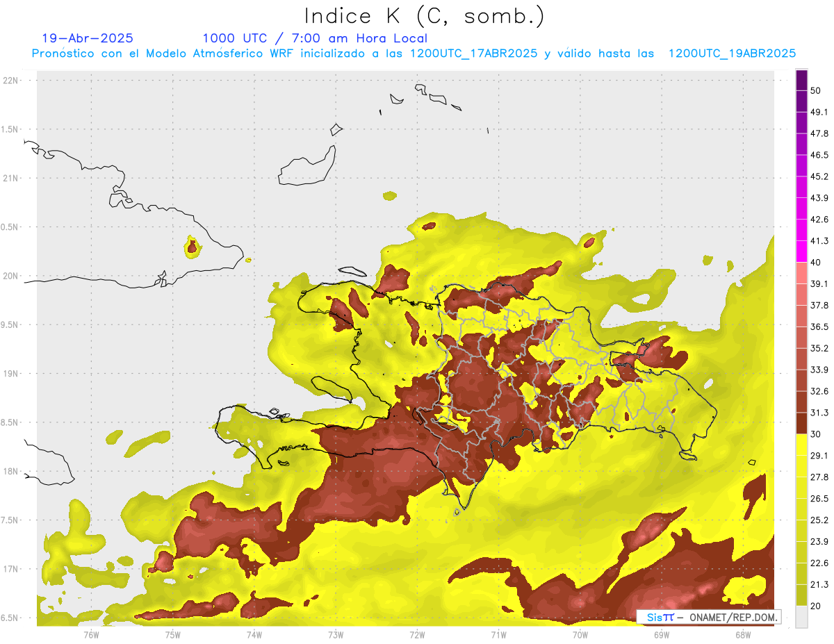
Task: Click the 25.2 legend value
Action: click(820, 520)
